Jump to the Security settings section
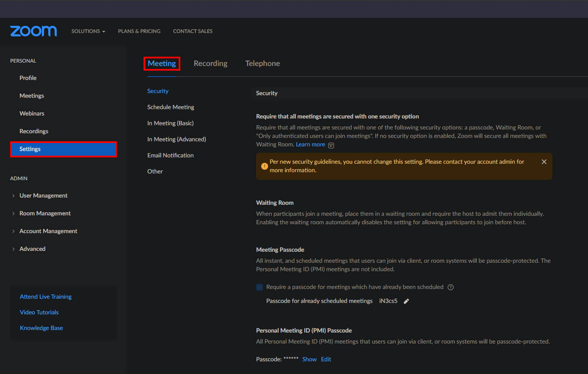Image resolution: width=588 pixels, height=374 pixels. tap(158, 91)
